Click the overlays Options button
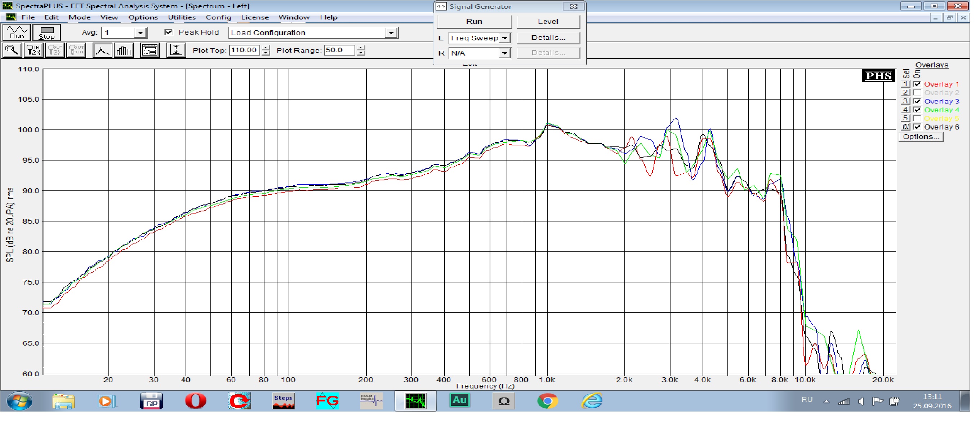This screenshot has height=422, width=980. click(x=921, y=137)
